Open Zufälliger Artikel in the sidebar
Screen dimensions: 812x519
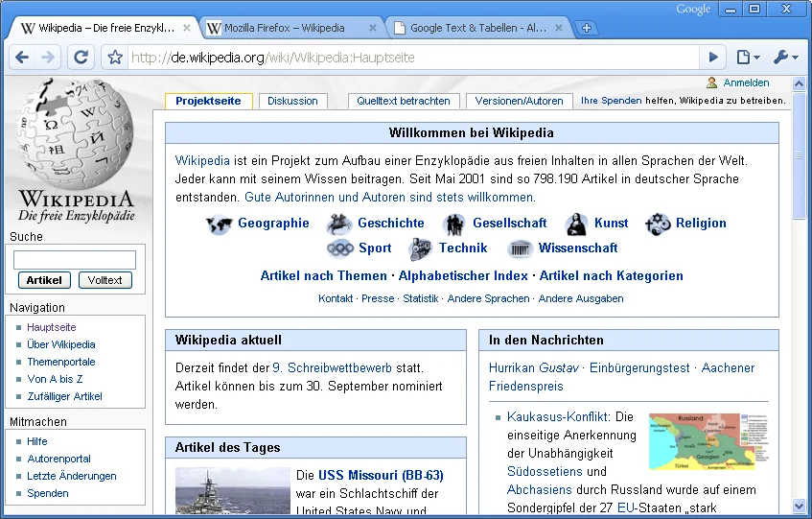pyautogui.click(x=65, y=396)
